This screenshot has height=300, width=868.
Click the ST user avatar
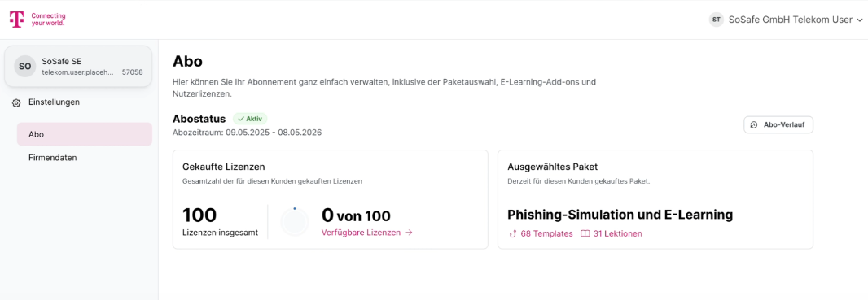tap(717, 20)
